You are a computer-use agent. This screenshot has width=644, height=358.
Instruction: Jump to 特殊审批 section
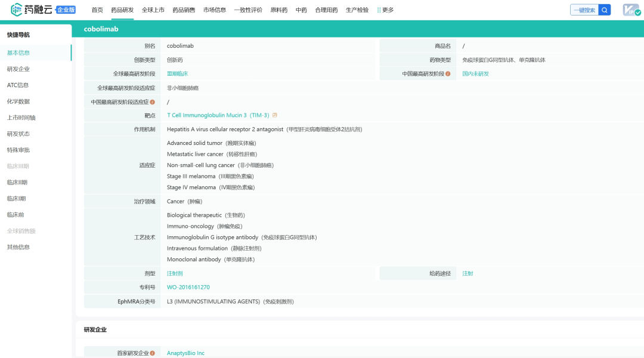[x=18, y=150]
